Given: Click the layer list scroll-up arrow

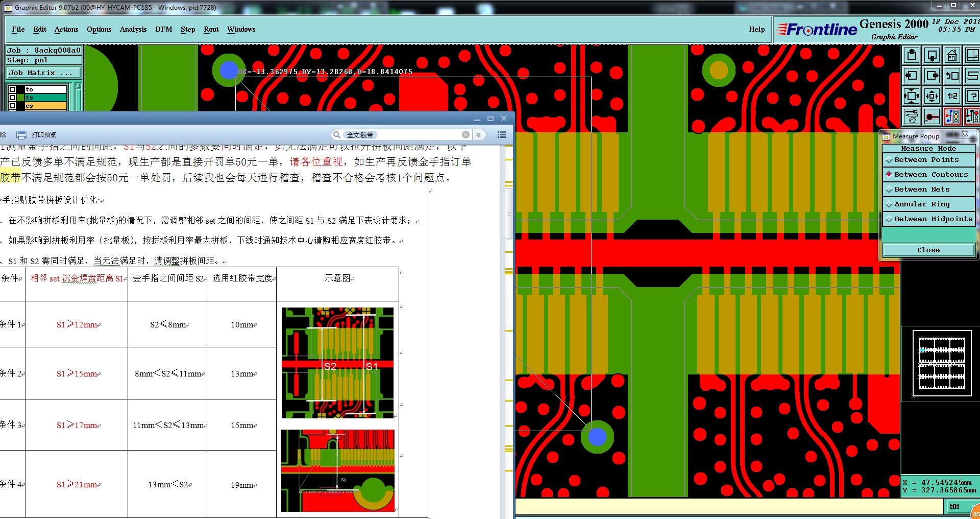Looking at the screenshot, I should 78,86.
